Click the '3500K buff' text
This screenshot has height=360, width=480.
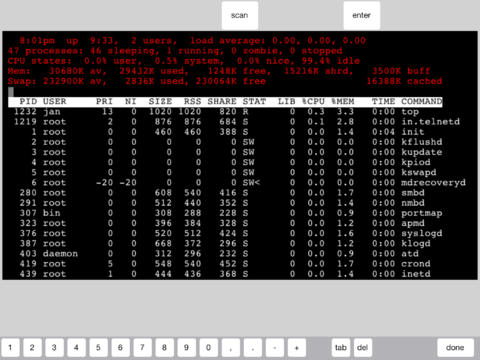coord(401,71)
